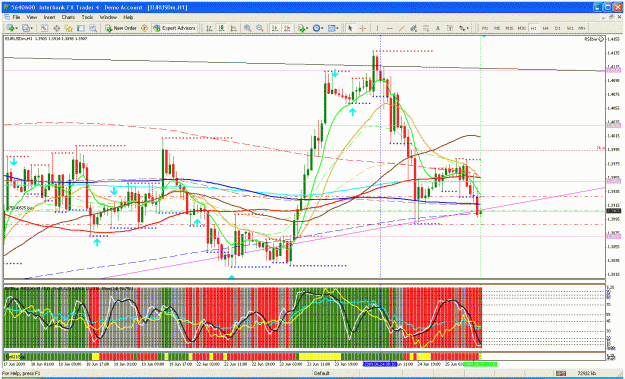Select the MN timeframe
Screen dimensions: 625x379
point(582,28)
